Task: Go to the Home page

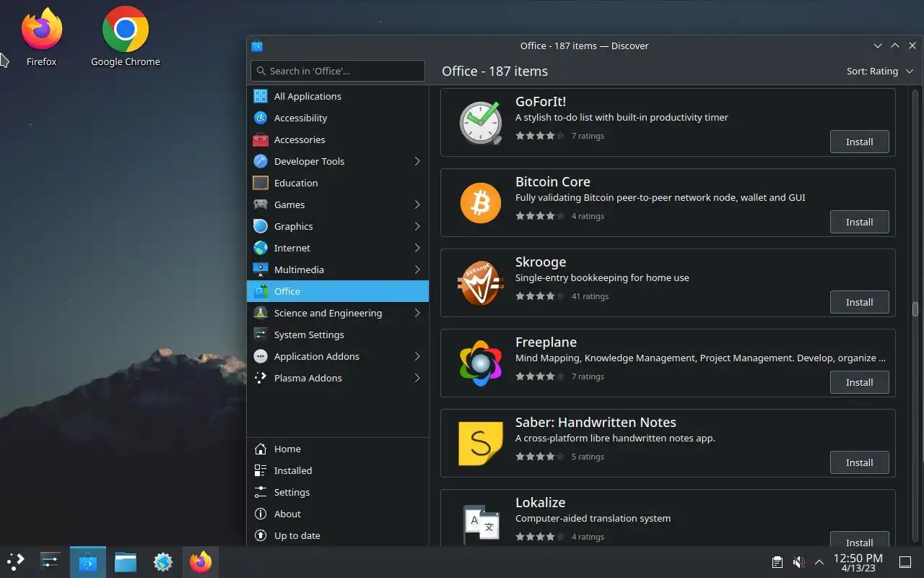Action: [x=338, y=449]
